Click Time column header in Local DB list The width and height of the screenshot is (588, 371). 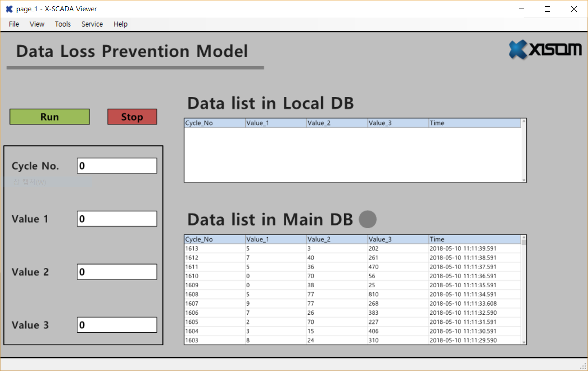click(x=475, y=123)
